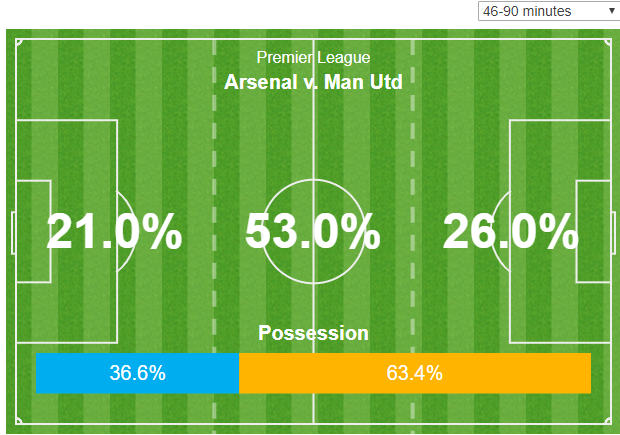The height and width of the screenshot is (435, 620).
Task: Click the Arsenal v. Man Utd match title
Action: coord(313,82)
